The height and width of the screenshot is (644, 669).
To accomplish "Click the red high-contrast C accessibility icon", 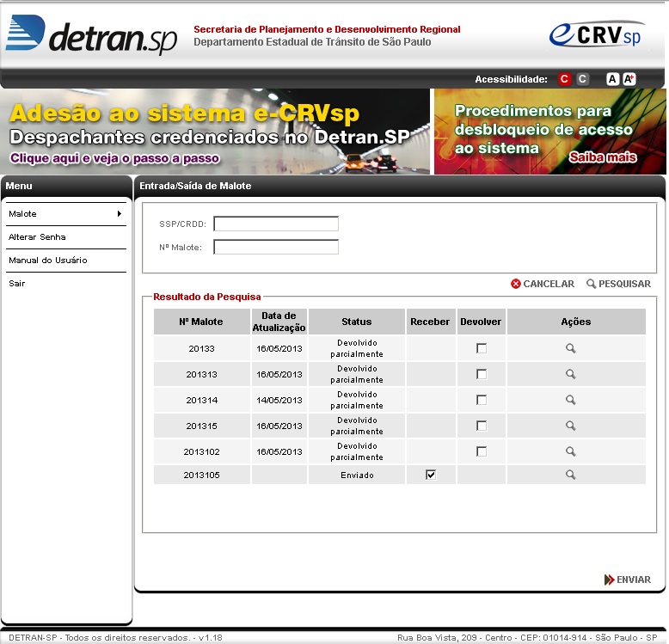I will coord(564,79).
